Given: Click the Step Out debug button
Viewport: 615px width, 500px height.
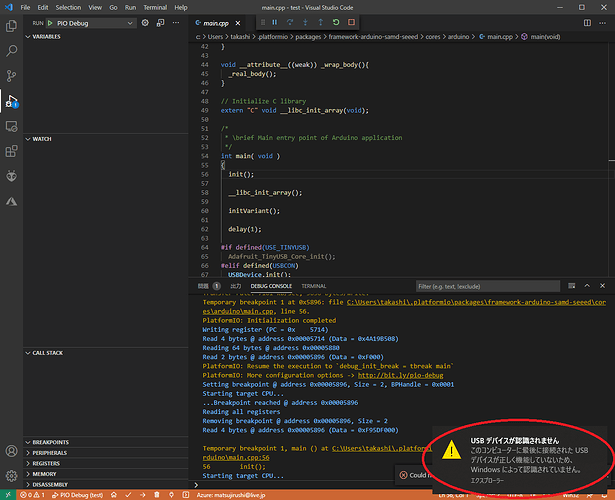Looking at the screenshot, I should 320,22.
